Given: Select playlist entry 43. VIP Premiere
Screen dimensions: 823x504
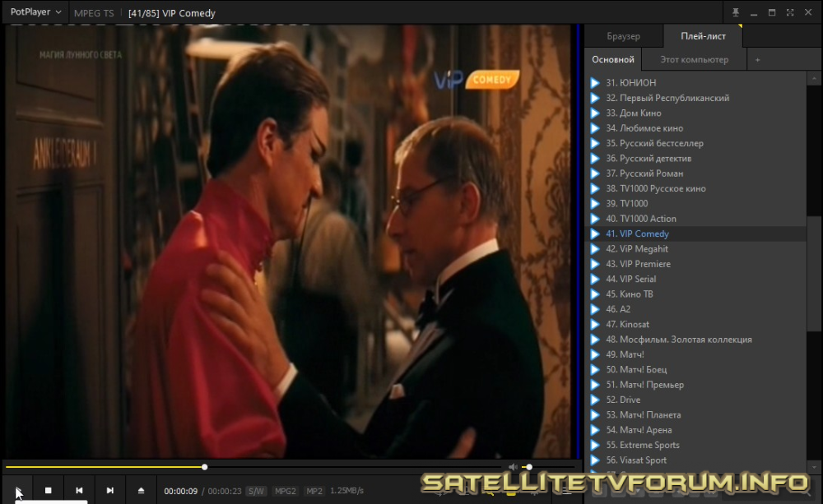Looking at the screenshot, I should [696, 264].
